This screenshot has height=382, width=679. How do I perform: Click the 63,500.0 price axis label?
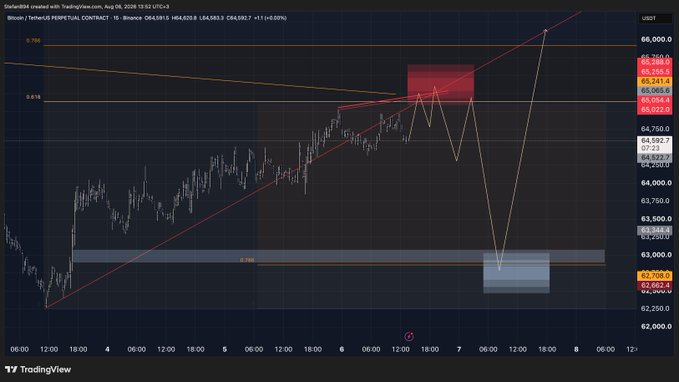(x=656, y=219)
